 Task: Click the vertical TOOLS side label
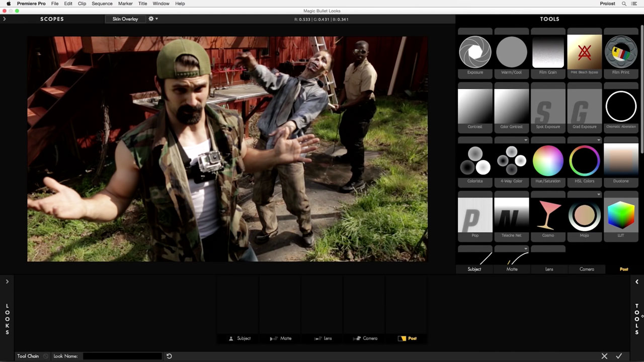coord(636,319)
